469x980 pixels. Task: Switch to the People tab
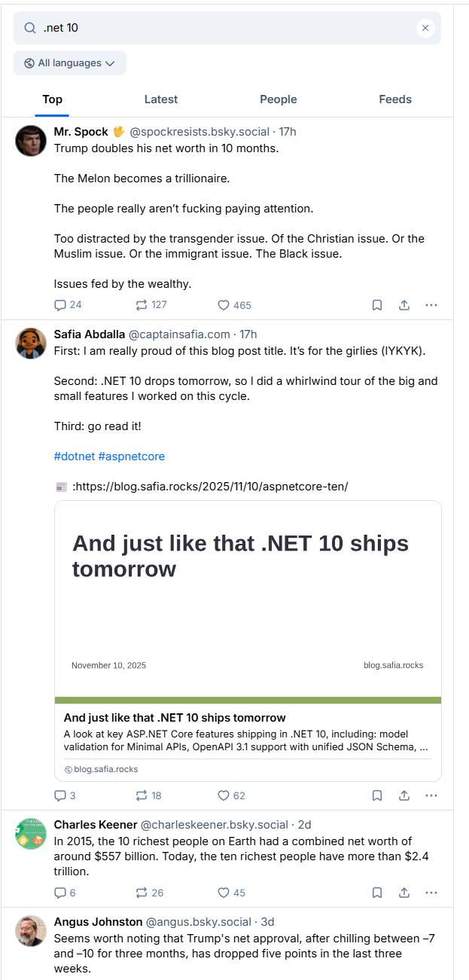coord(279,99)
